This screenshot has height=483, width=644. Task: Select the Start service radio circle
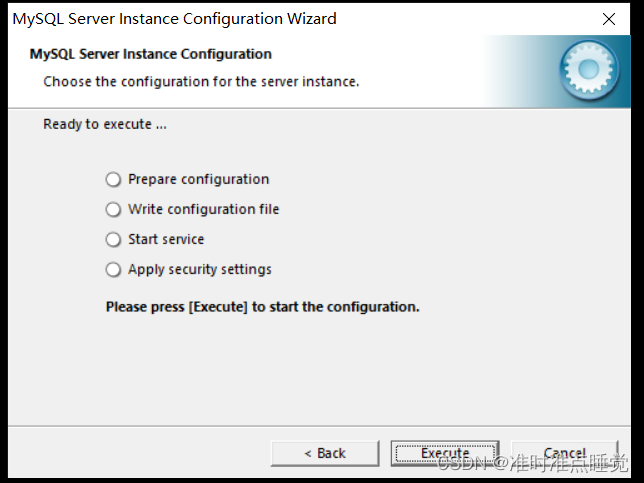click(113, 240)
